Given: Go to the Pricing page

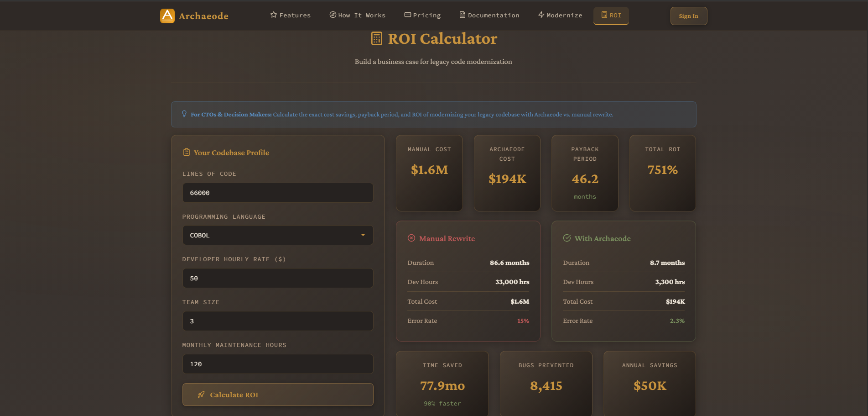Looking at the screenshot, I should pos(423,16).
